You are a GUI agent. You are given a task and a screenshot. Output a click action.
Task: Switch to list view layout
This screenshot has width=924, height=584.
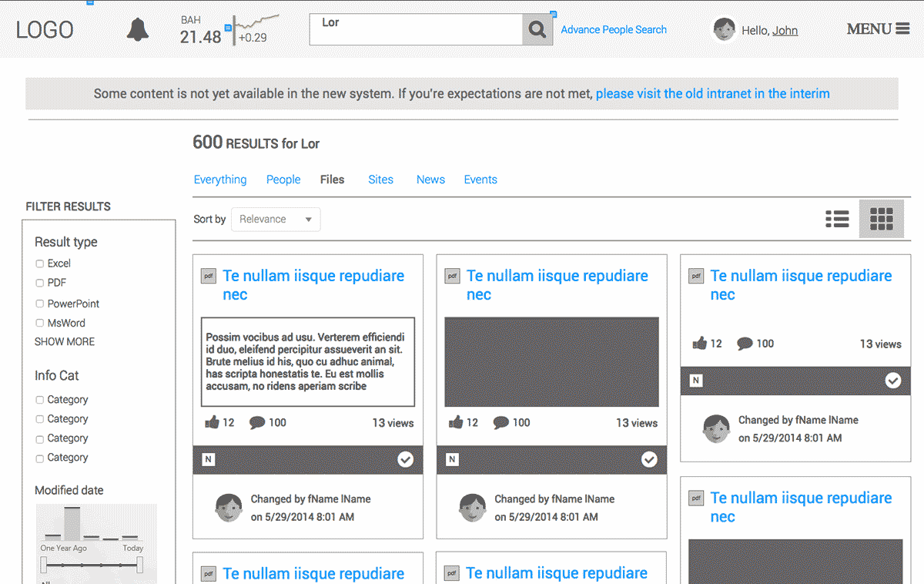(837, 220)
